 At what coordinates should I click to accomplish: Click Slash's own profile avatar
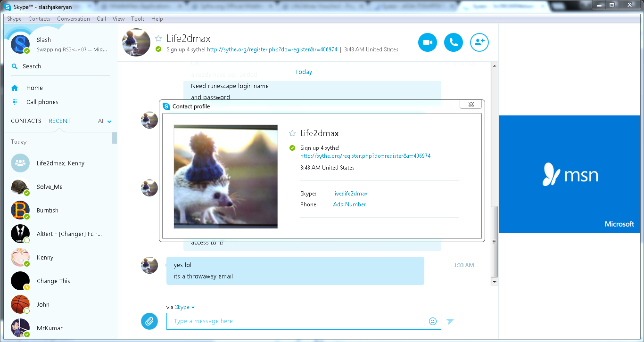click(20, 44)
